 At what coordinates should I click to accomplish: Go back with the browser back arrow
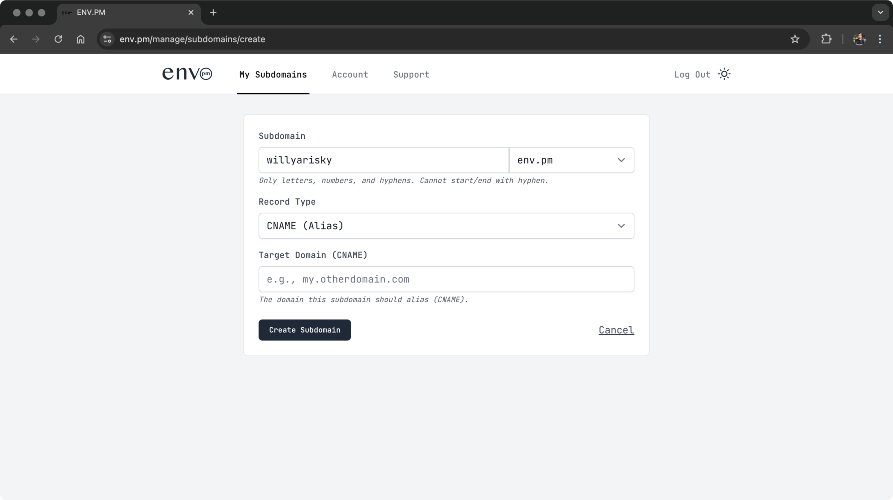[14, 39]
